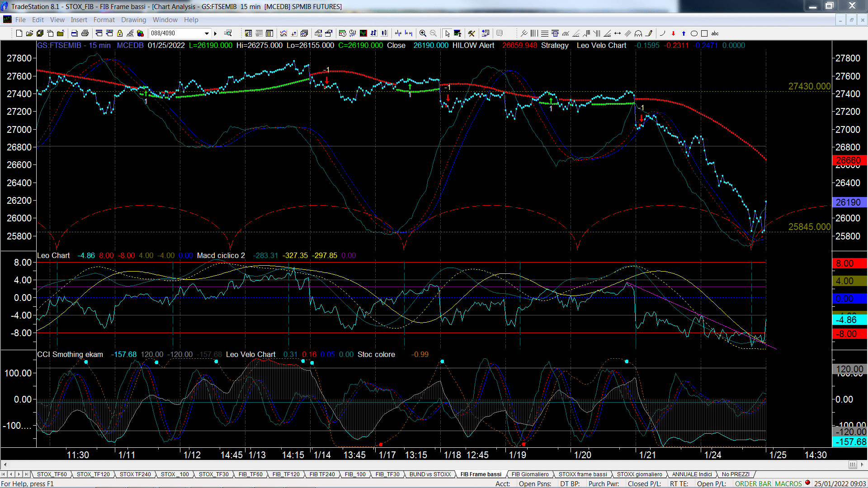The height and width of the screenshot is (488, 868).
Task: Click the padlock icon in toolbar
Action: pos(120,33)
